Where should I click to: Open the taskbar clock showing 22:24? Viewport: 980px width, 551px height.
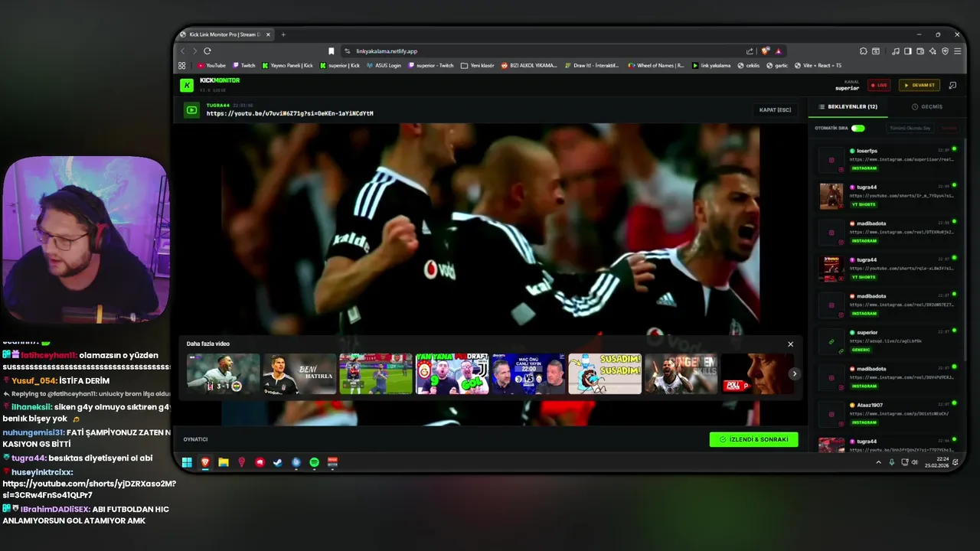936,462
